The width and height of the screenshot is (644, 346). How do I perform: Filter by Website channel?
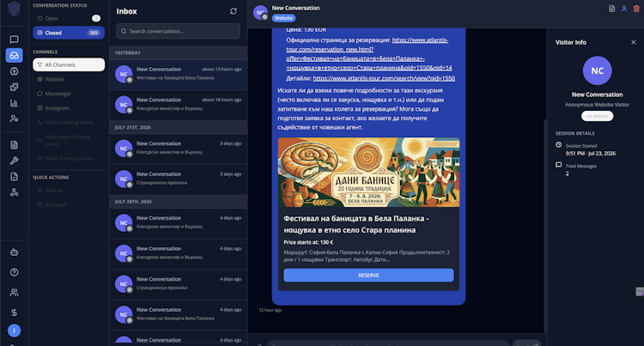69,79
